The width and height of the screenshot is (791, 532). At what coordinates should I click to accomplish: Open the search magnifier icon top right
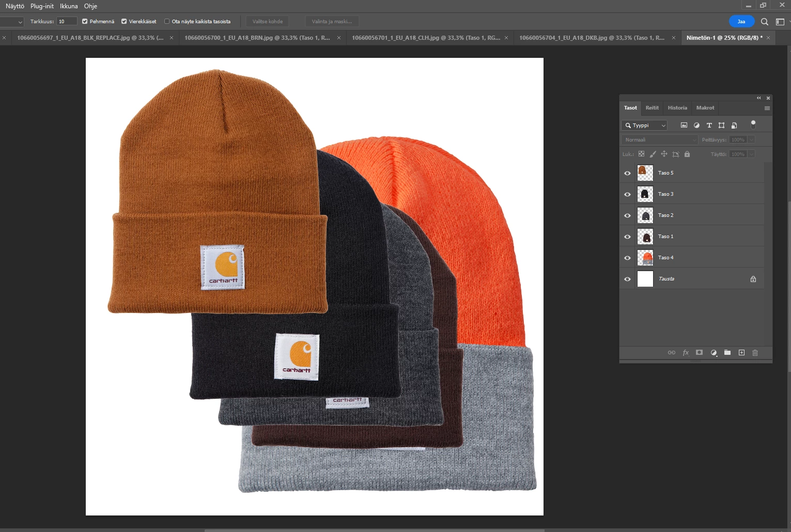pos(765,22)
